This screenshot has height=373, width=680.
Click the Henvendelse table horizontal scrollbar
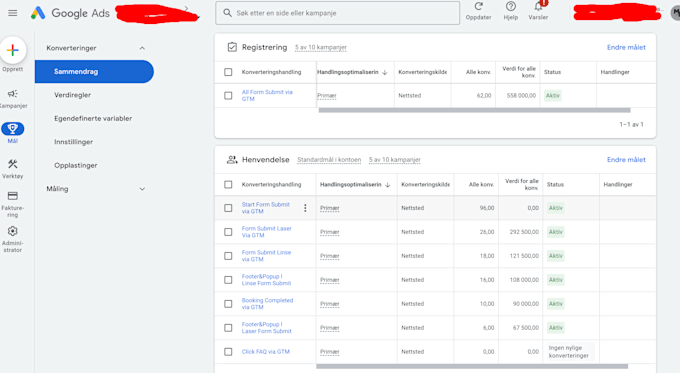click(x=472, y=366)
